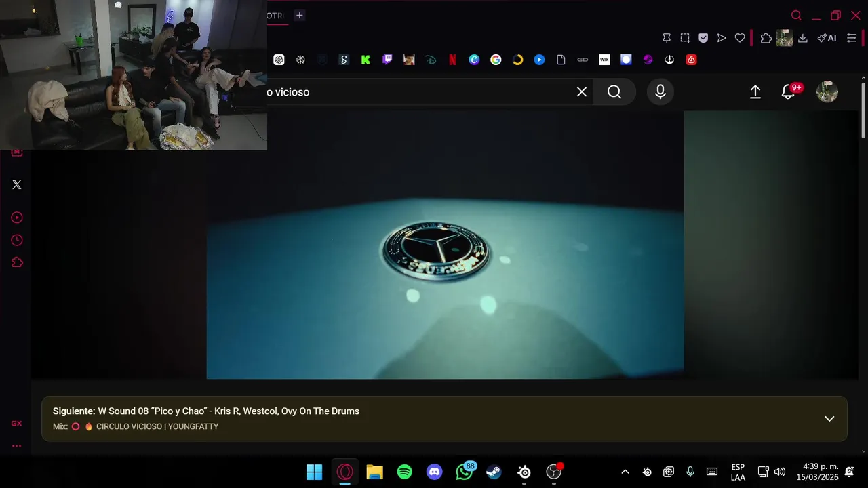The width and height of the screenshot is (868, 488).
Task: Open the Google bookmark icon
Action: [496, 60]
